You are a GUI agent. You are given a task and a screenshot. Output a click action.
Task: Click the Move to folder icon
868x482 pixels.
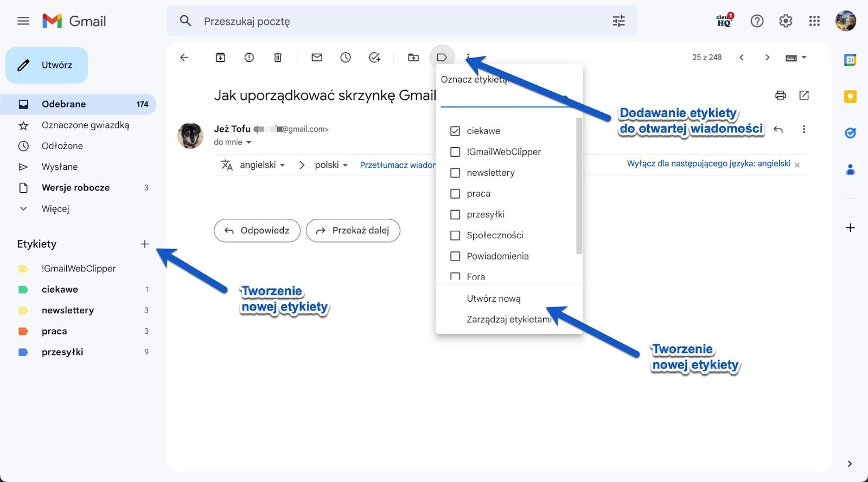(413, 58)
